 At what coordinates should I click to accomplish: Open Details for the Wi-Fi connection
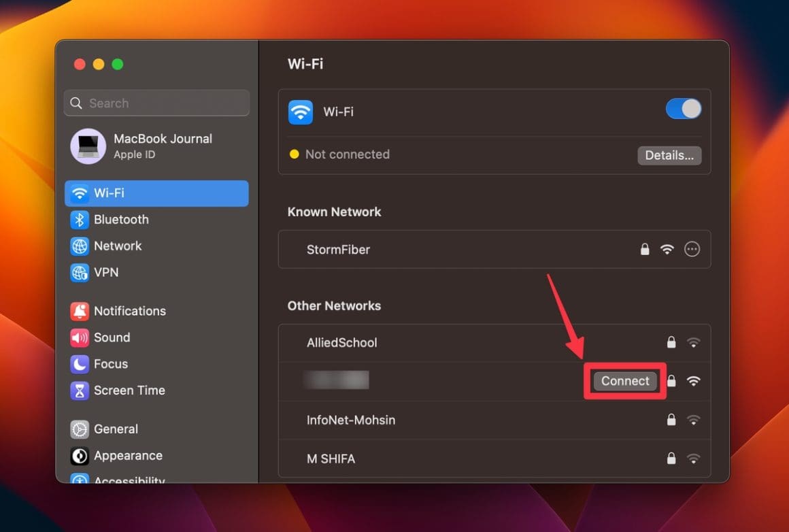point(669,155)
